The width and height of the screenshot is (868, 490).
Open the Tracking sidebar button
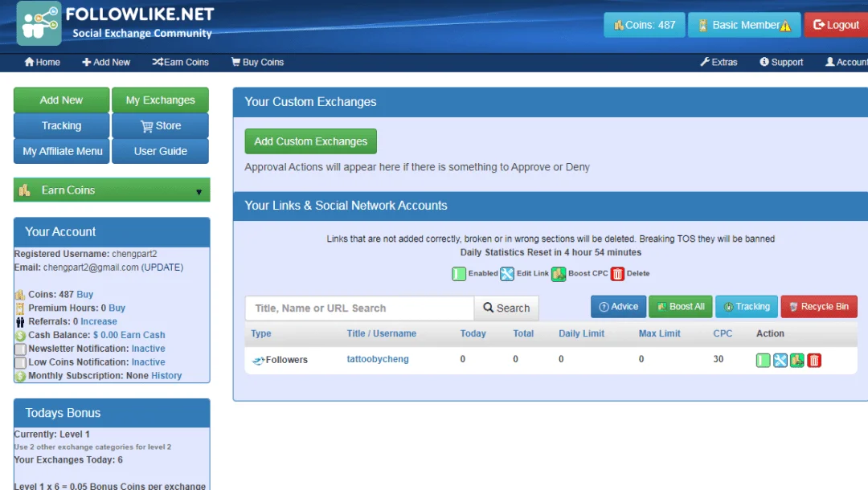(x=61, y=125)
